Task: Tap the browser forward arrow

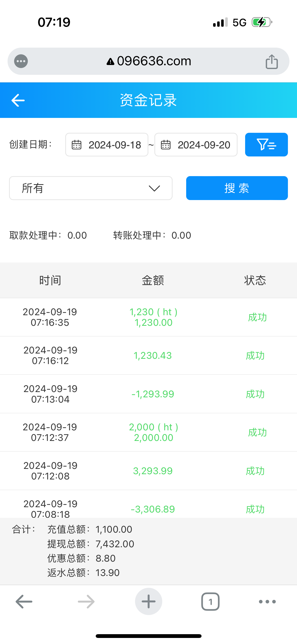Action: (86, 601)
